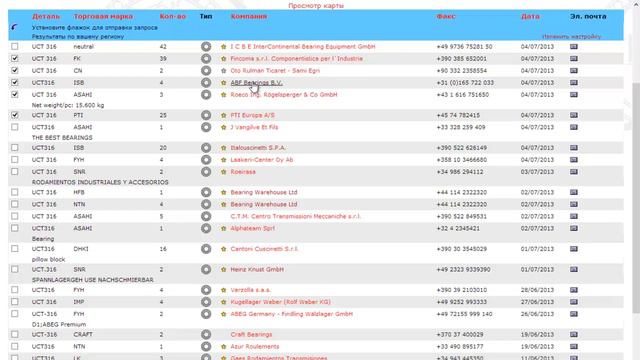The width and height of the screenshot is (640, 360).
Task: Sort by the Дата column header
Action: point(530,16)
